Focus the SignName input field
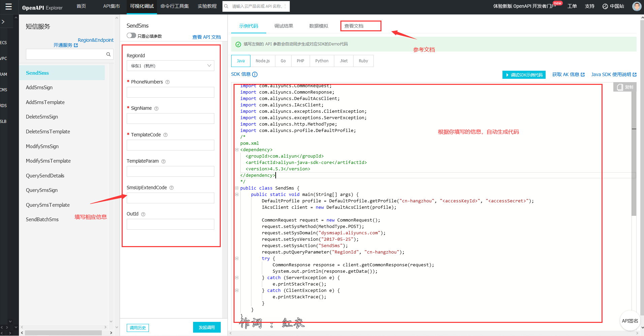The image size is (644, 336). tap(171, 119)
